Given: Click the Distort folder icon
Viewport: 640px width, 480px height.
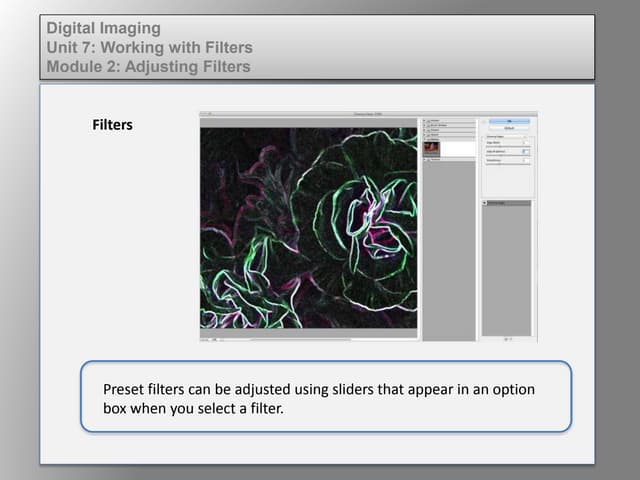Looking at the screenshot, I should tap(429, 128).
